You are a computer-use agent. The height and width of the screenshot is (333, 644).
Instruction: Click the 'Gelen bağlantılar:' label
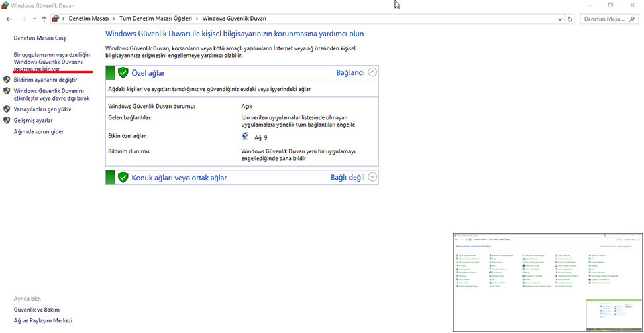coord(130,118)
